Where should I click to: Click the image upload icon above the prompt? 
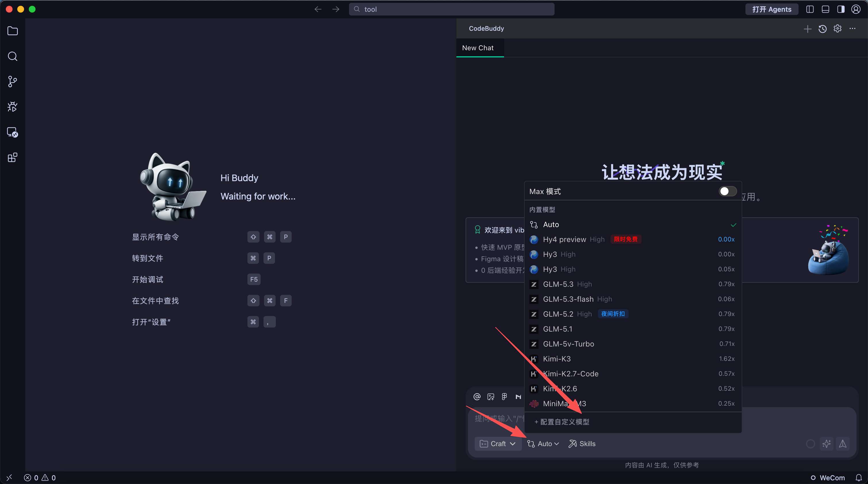click(x=491, y=397)
